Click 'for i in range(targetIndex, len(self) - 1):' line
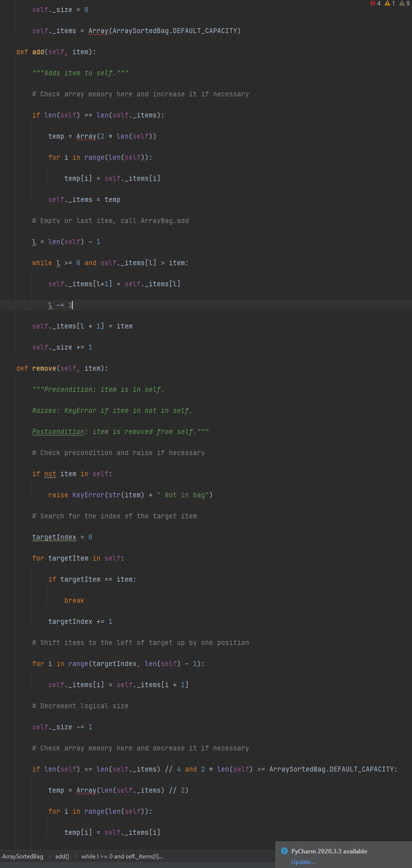 pos(119,664)
